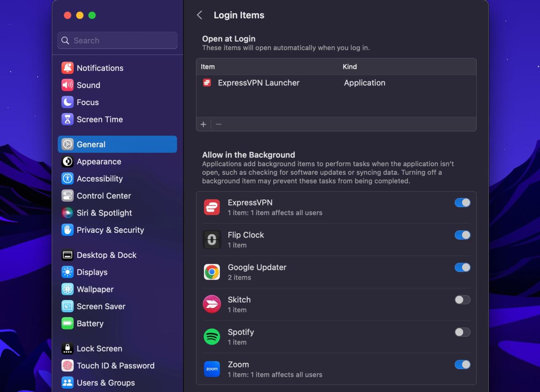Open Notifications settings label
540x392 pixels.
(100, 68)
